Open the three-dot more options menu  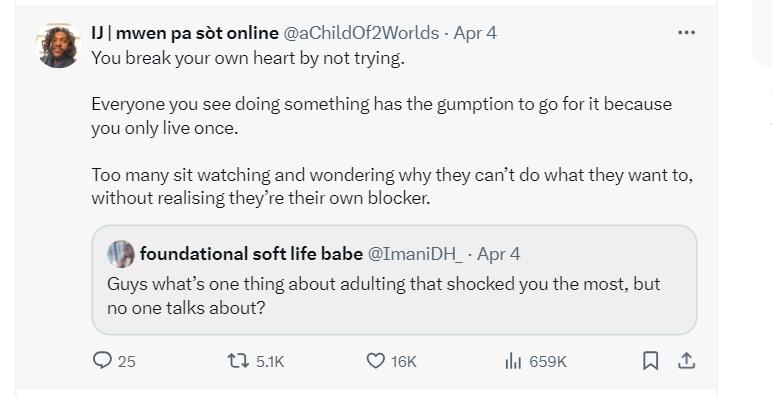[686, 33]
